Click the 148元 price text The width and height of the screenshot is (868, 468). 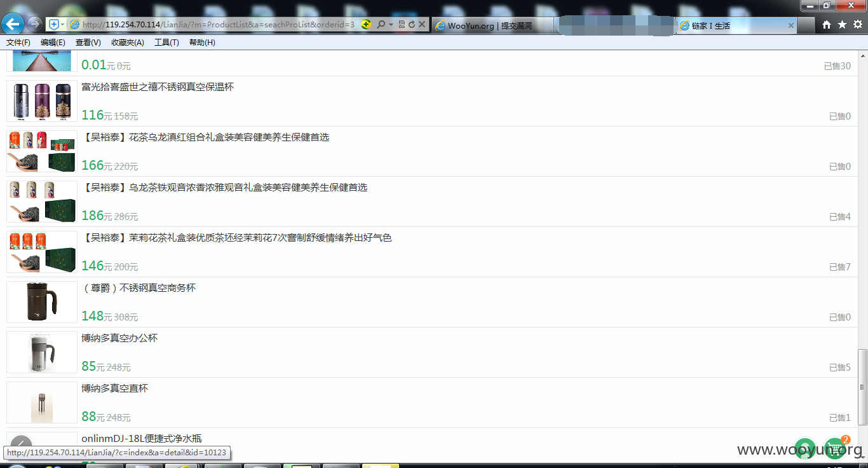point(97,316)
